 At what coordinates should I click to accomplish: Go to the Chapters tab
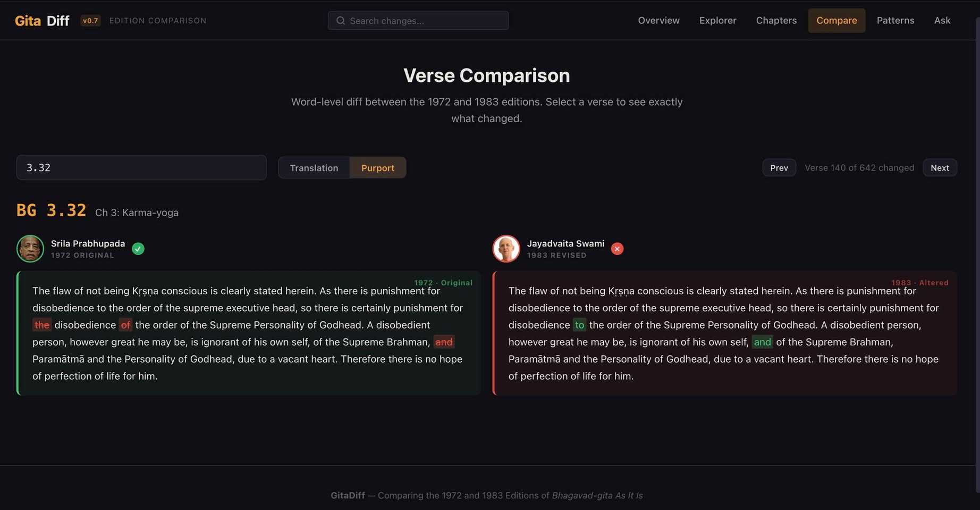tap(776, 21)
